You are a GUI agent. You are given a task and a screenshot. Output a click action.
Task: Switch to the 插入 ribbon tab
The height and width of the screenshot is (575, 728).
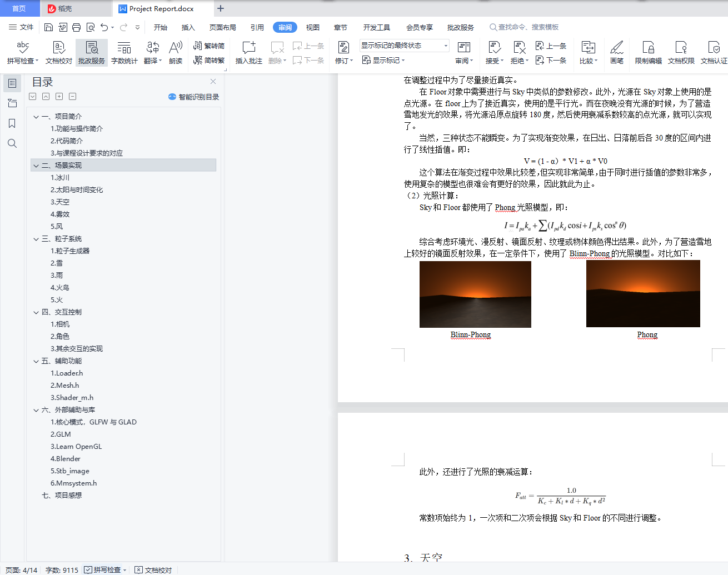coord(188,27)
